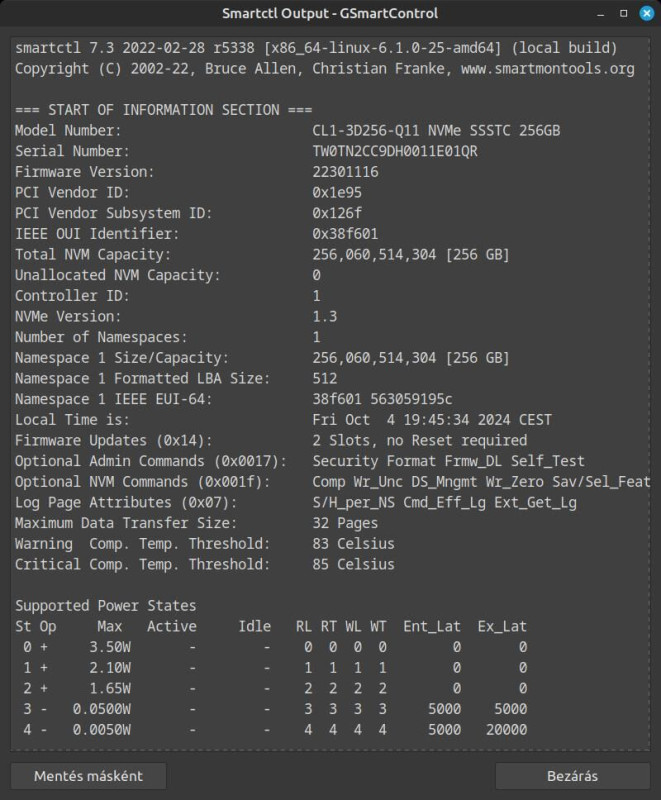Click the NVMe Version value 1.3
This screenshot has width=661, height=800.
pyautogui.click(x=324, y=316)
